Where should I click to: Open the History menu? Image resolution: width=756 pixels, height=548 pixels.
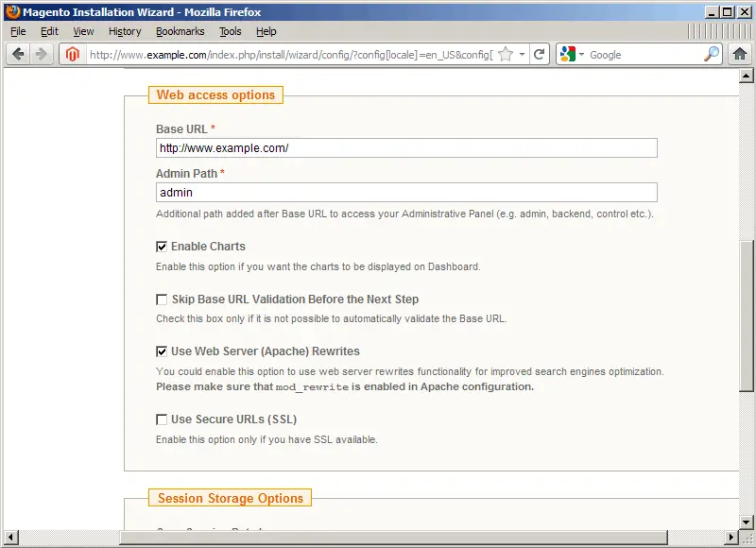[x=125, y=31]
